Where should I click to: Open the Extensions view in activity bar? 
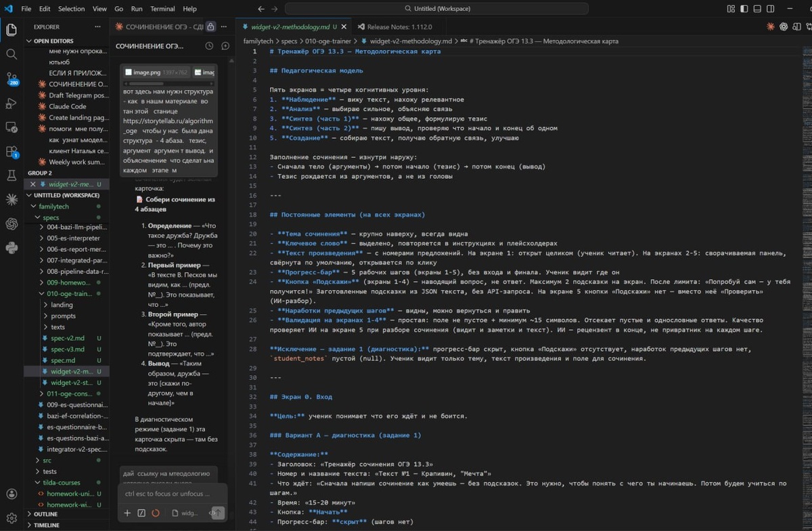coord(12,151)
